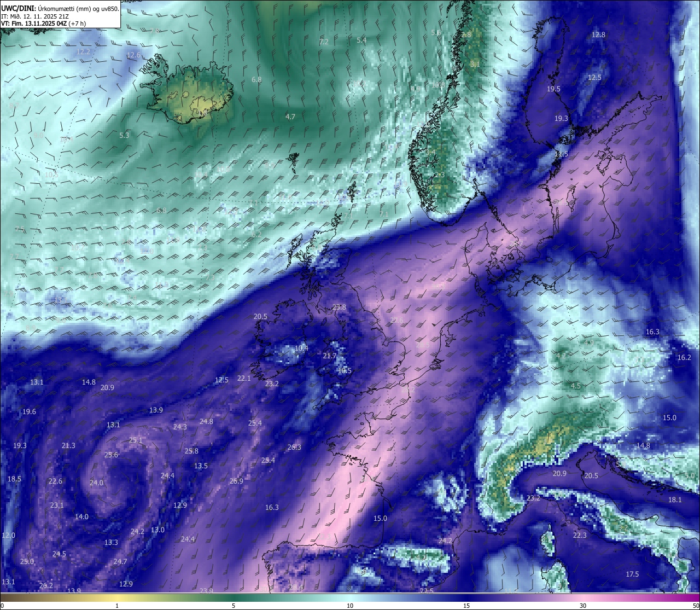This screenshot has height=610, width=700.
Task: Click the 24.7 value label
Action: (x=120, y=562)
